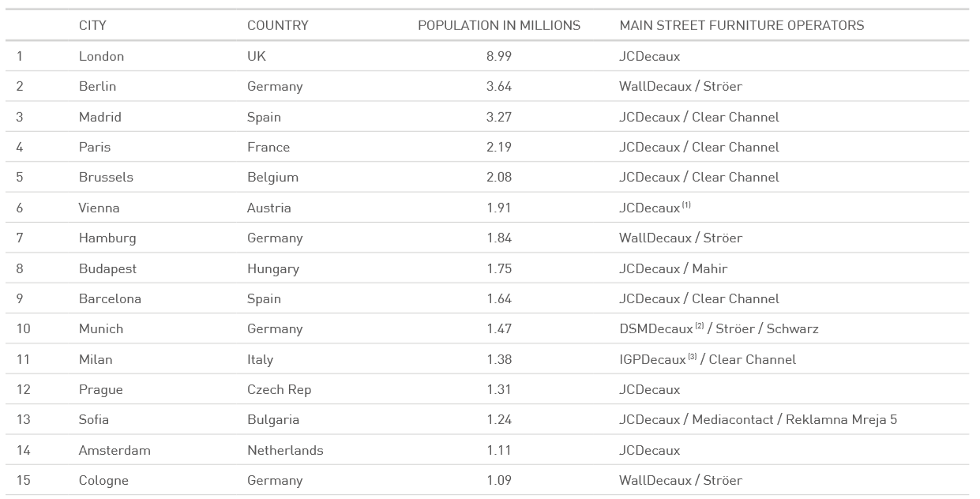The width and height of the screenshot is (980, 499).
Task: Select Brussels operator JCDecaux / Clear Channel
Action: [699, 177]
